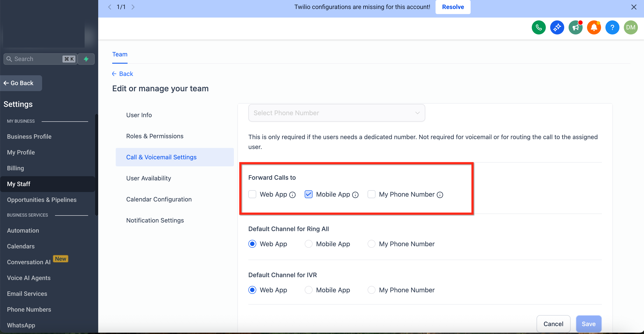
Task: Open the blue AI sparkle assistant icon
Action: 557,28
